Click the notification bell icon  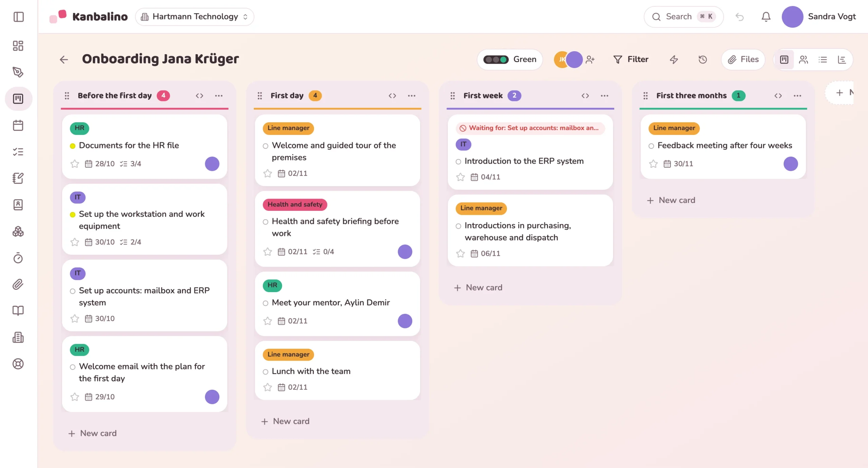coord(766,17)
